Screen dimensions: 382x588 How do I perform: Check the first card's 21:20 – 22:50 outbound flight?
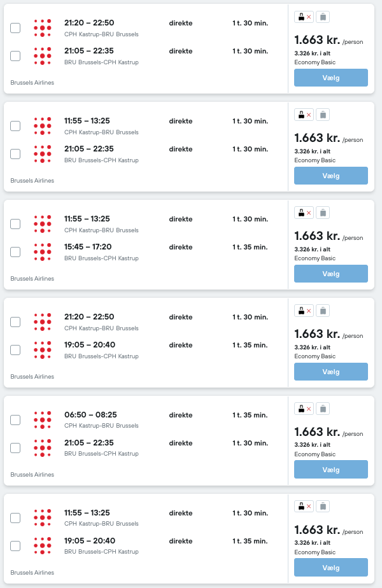coord(15,28)
